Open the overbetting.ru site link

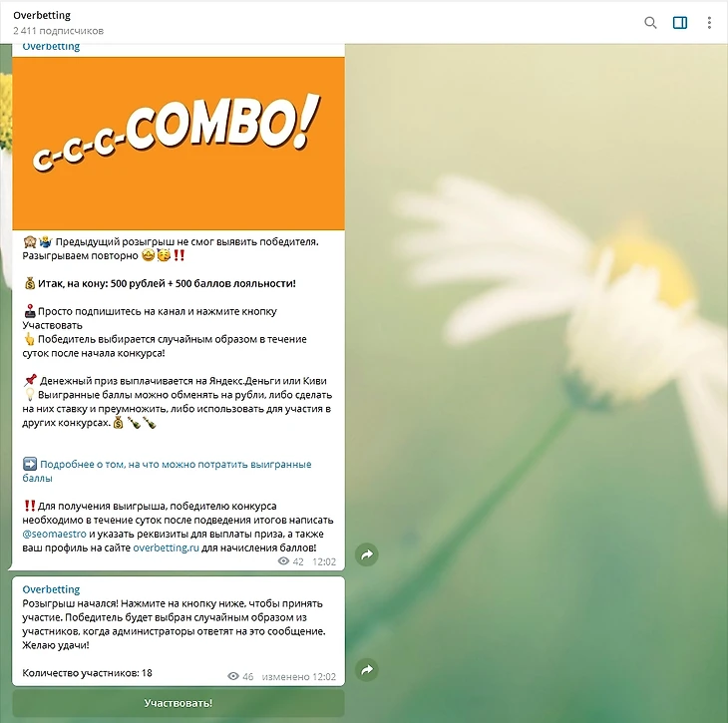pyautogui.click(x=166, y=547)
